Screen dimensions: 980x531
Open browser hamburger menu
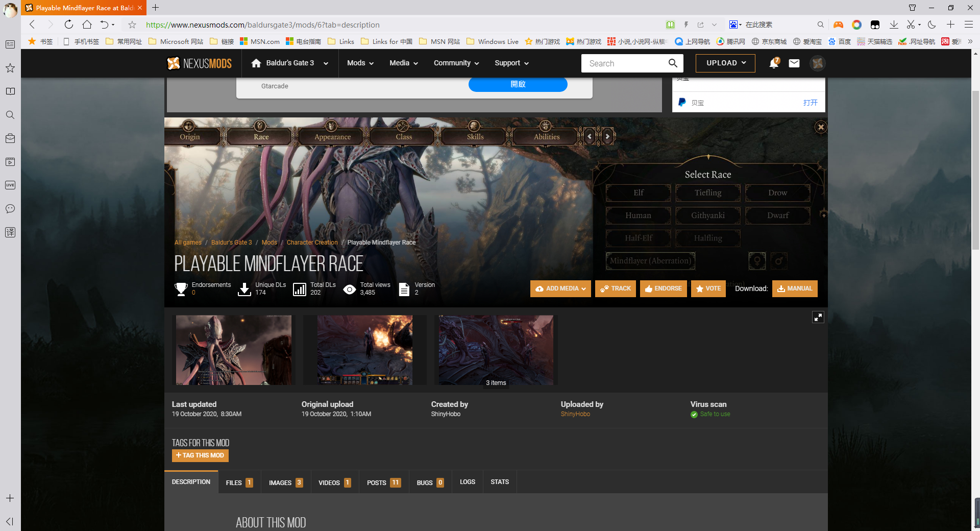point(969,25)
